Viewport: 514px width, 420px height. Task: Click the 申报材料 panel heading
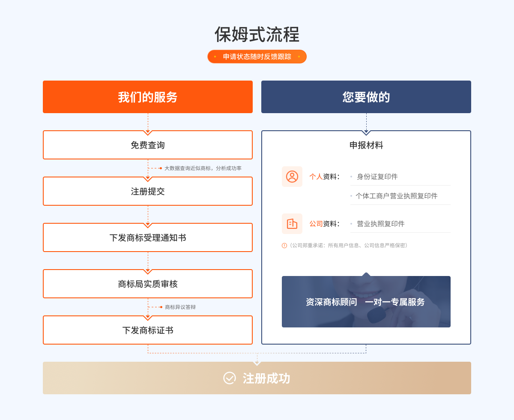(366, 145)
